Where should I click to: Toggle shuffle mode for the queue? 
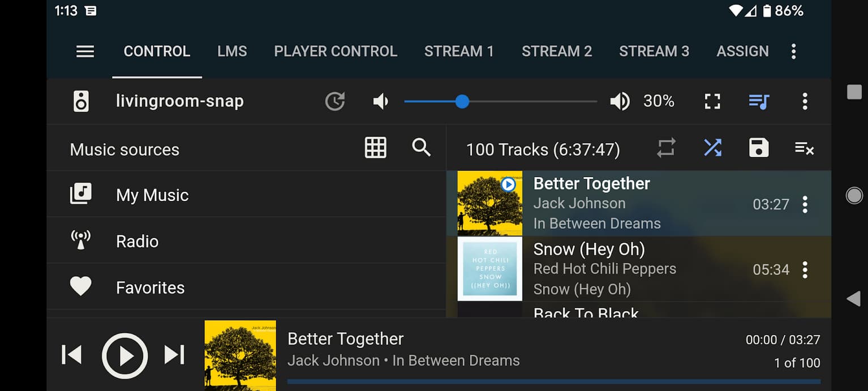[712, 148]
